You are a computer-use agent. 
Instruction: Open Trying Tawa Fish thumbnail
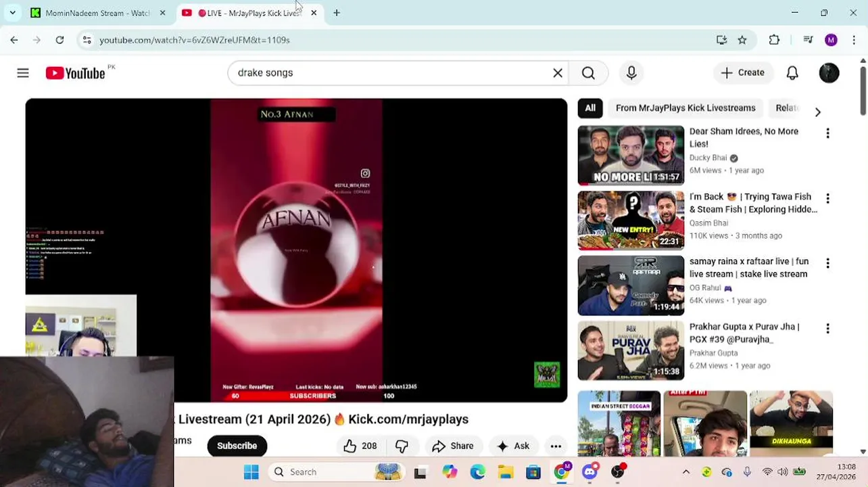631,221
